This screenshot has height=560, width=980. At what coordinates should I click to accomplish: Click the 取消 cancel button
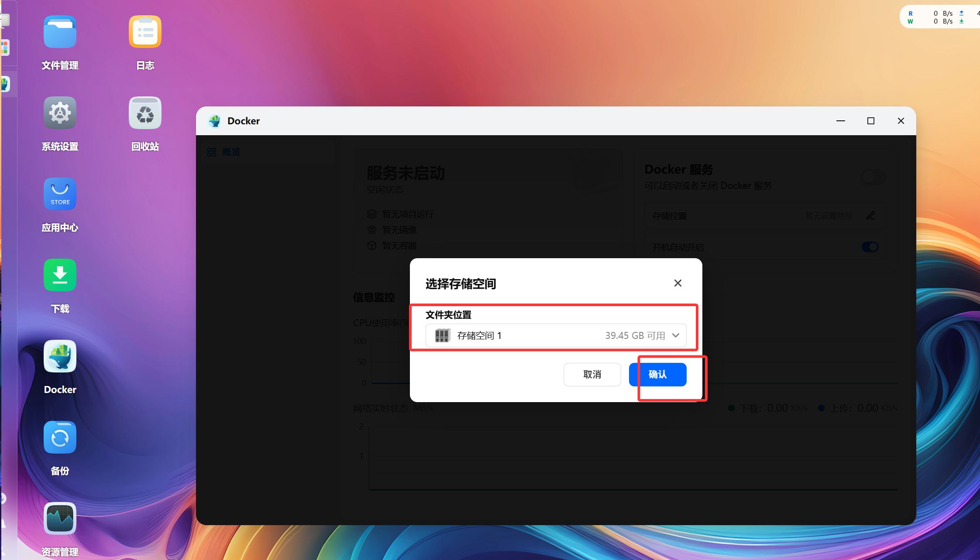point(592,375)
